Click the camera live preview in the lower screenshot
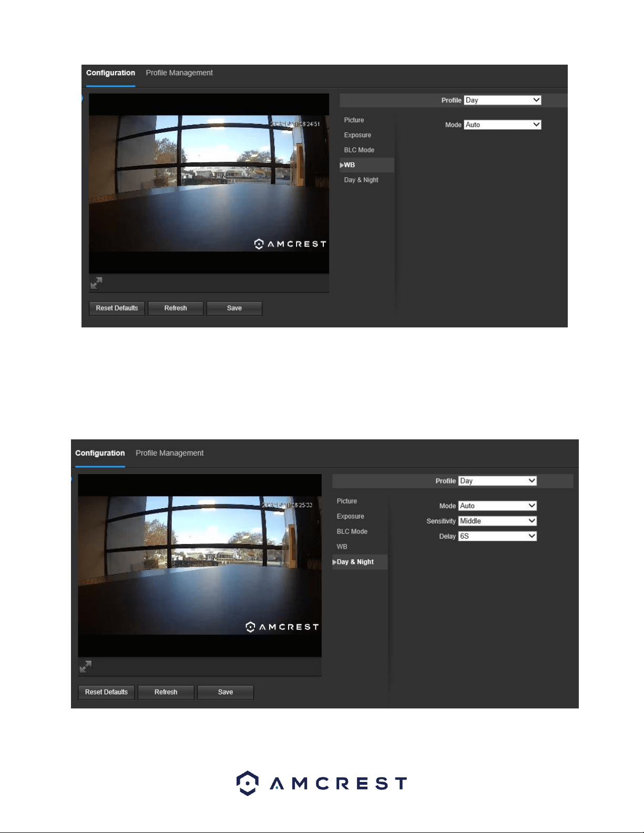The width and height of the screenshot is (644, 833). [x=200, y=565]
